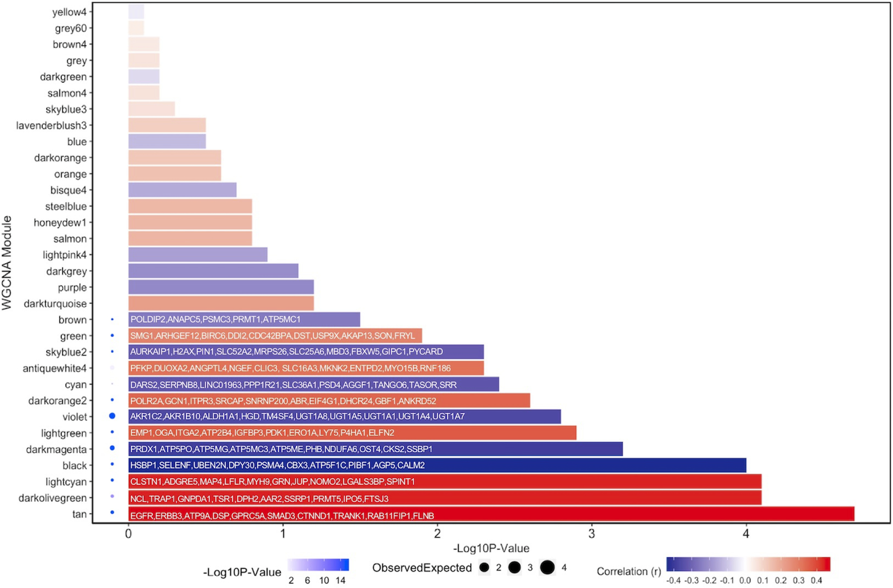This screenshot has height=588, width=893.
Task: Select the purple module bar
Action: (221, 287)
